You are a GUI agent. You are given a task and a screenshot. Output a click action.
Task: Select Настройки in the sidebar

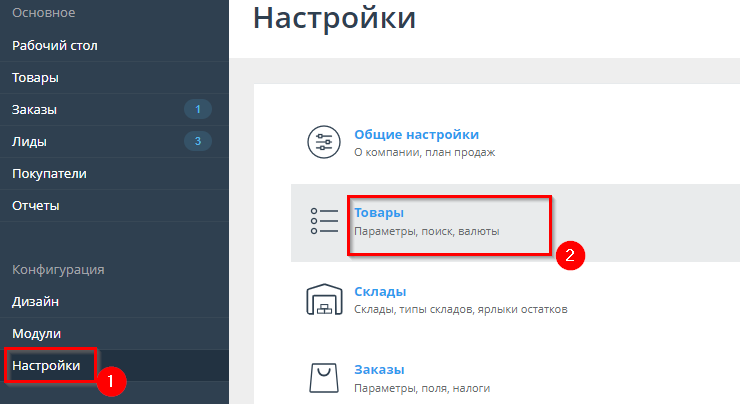pyautogui.click(x=46, y=366)
